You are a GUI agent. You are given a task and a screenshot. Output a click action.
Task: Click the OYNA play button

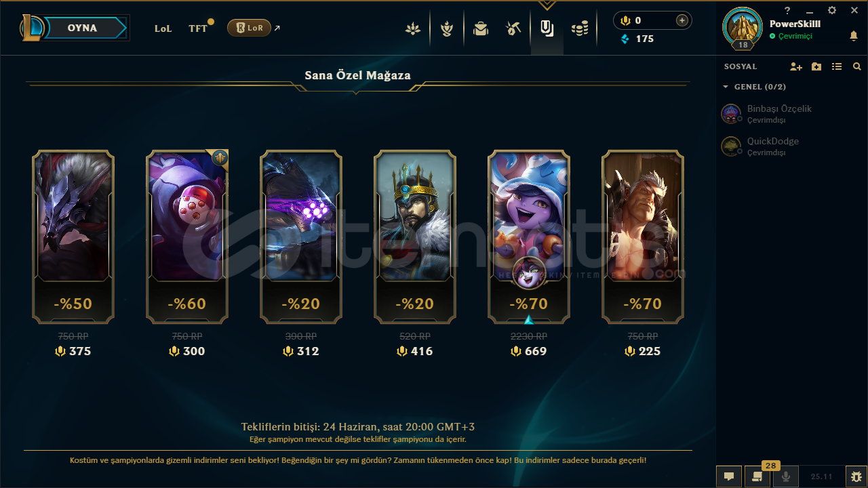point(82,28)
